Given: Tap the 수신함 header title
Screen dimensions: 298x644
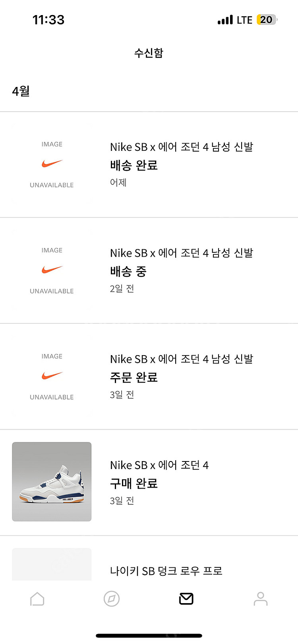Looking at the screenshot, I should pos(149,53).
